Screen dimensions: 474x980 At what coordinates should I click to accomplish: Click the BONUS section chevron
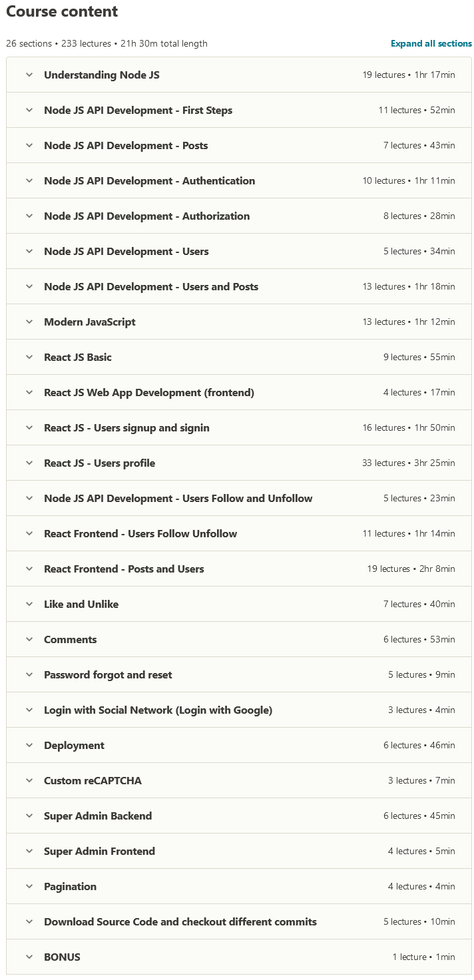coord(29,957)
